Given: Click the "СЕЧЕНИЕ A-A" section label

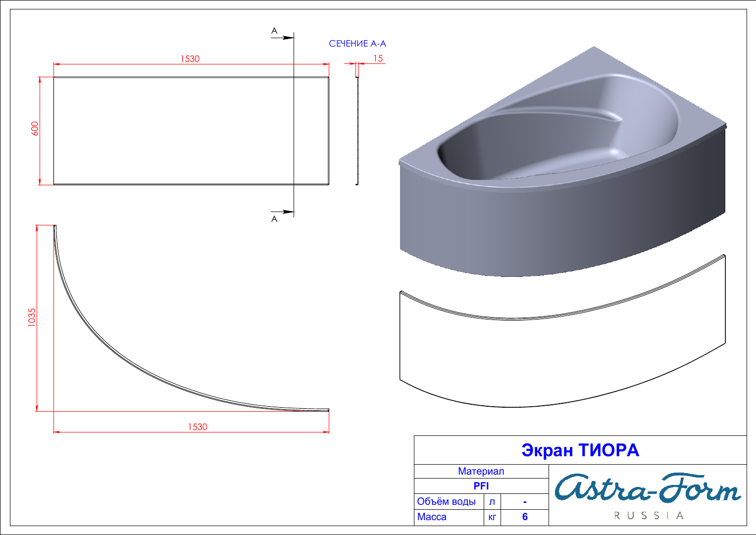Looking at the screenshot, I should click(x=357, y=44).
